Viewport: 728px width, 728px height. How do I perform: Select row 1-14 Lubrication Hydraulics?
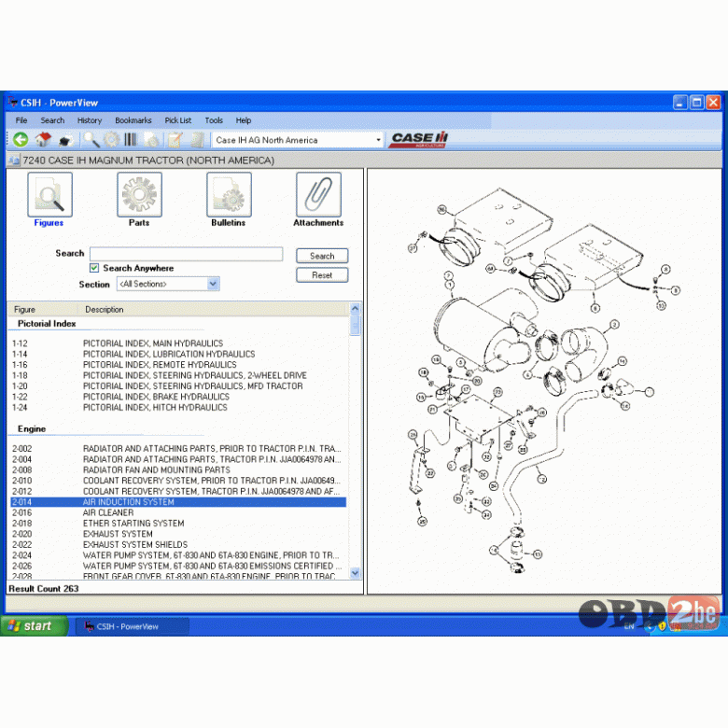[178, 355]
